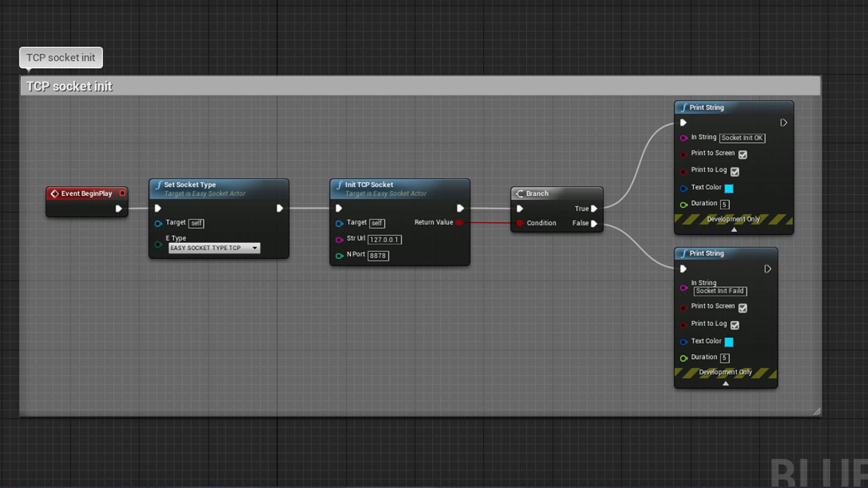Collapse advanced pins on bottom Print String
The image size is (868, 488).
[x=726, y=383]
